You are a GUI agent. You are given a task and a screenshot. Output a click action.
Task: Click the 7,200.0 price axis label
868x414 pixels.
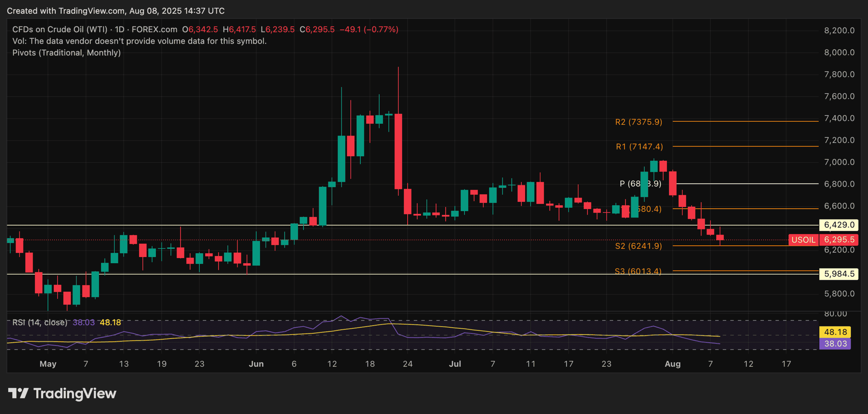click(839, 140)
